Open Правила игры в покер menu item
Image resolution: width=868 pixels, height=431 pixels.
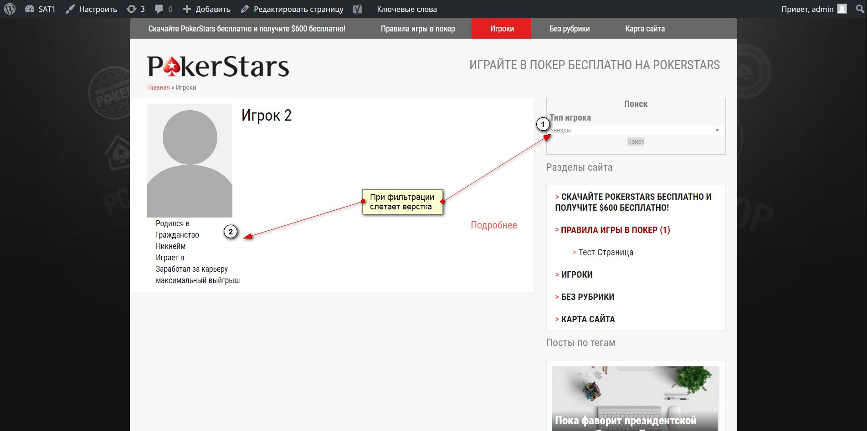tap(418, 29)
